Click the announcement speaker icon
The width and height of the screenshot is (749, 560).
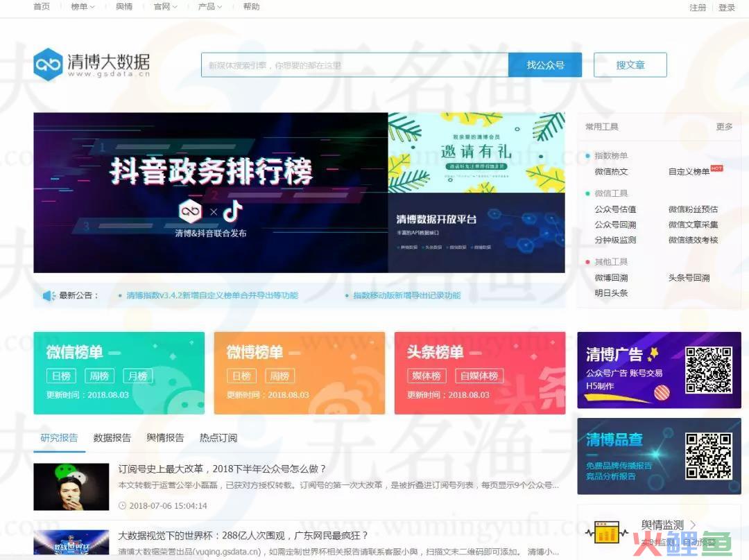(x=49, y=295)
